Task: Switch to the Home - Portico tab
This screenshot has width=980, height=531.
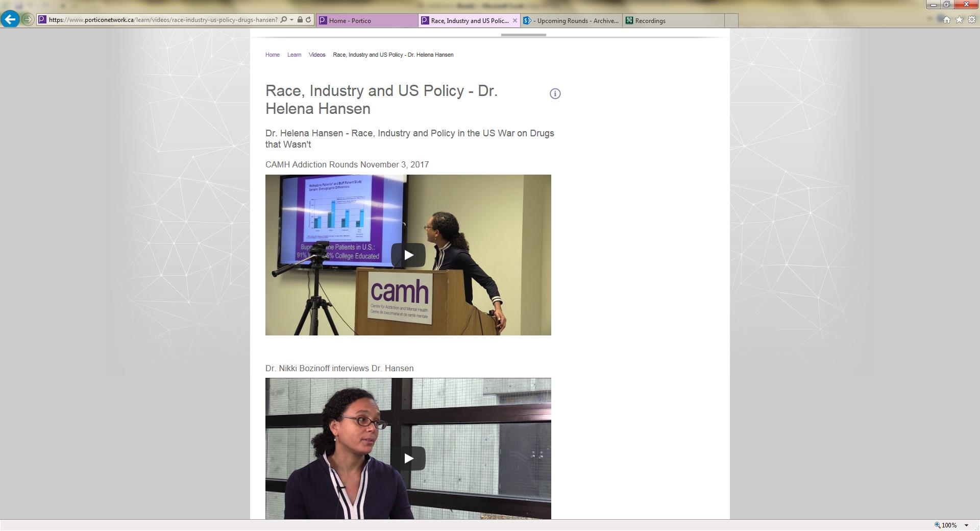Action: point(366,21)
